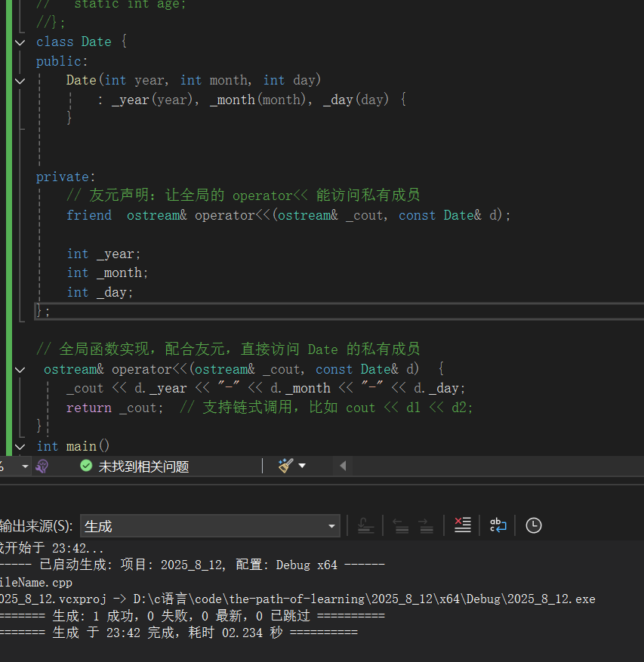
Task: Click the output line 耗时 02.234 秒
Action: point(179,633)
